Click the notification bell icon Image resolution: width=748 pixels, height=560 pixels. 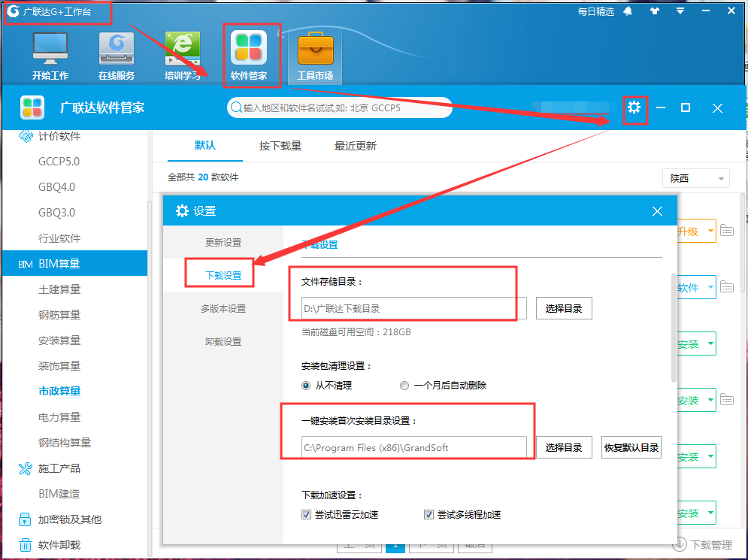click(x=628, y=11)
